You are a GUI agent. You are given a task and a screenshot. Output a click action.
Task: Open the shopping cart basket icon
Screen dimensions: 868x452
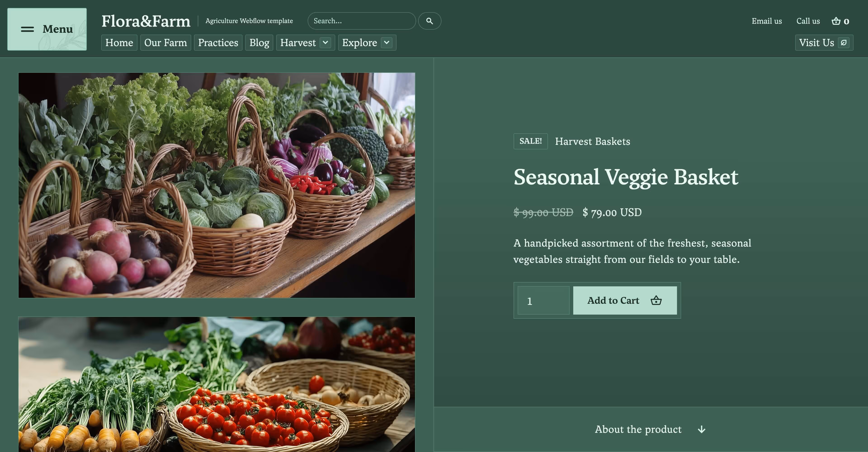click(836, 21)
